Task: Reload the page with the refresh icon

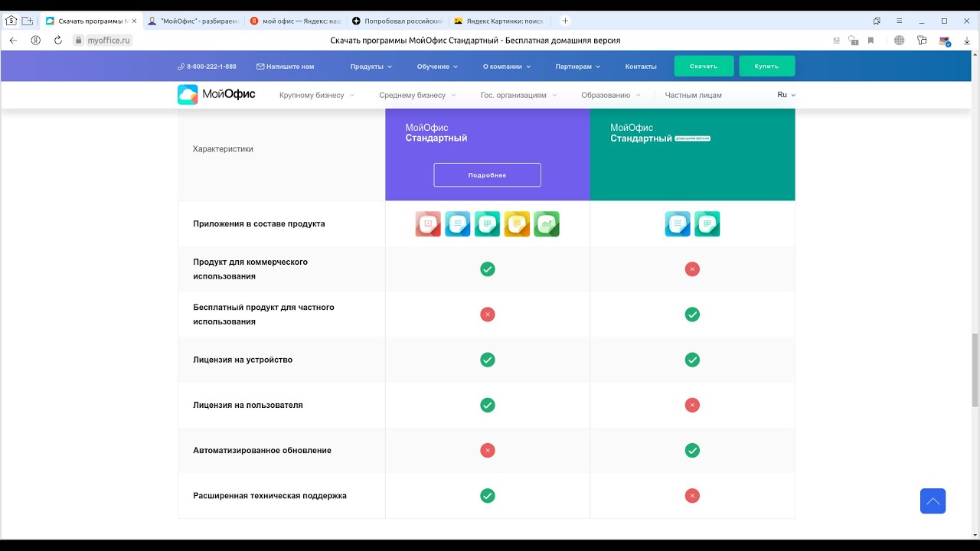Action: (x=58, y=41)
